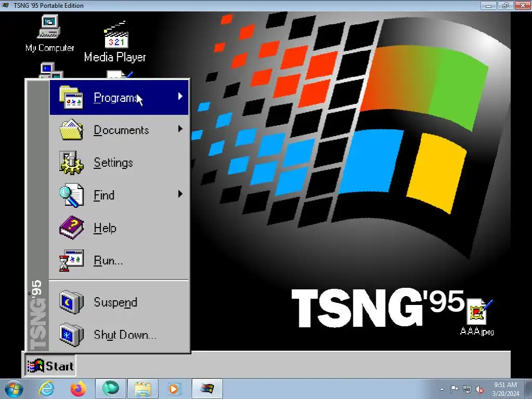Open the My Computer desktop icon
This screenshot has width=532, height=399.
tap(49, 33)
